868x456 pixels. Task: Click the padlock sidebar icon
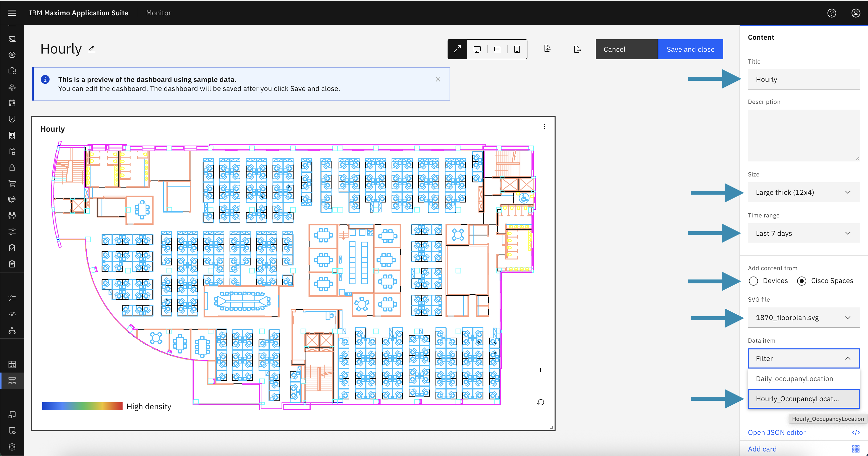click(12, 167)
